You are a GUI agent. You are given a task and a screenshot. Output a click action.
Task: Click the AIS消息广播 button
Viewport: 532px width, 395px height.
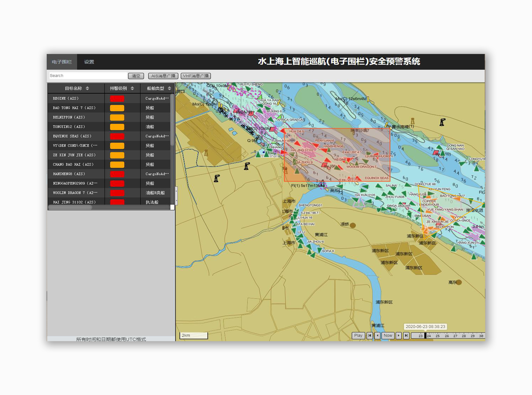point(163,76)
